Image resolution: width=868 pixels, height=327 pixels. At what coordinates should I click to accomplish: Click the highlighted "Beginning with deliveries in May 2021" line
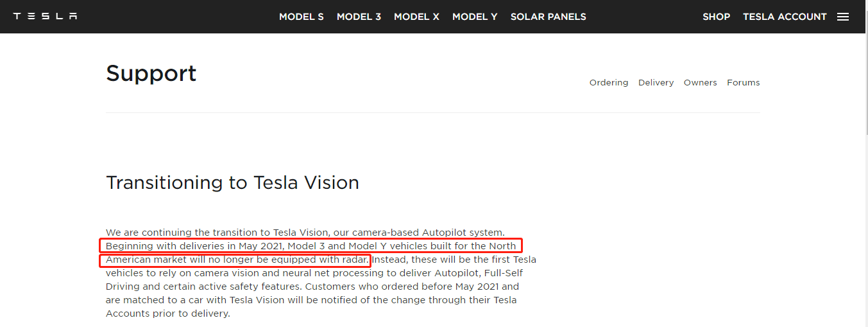point(311,246)
